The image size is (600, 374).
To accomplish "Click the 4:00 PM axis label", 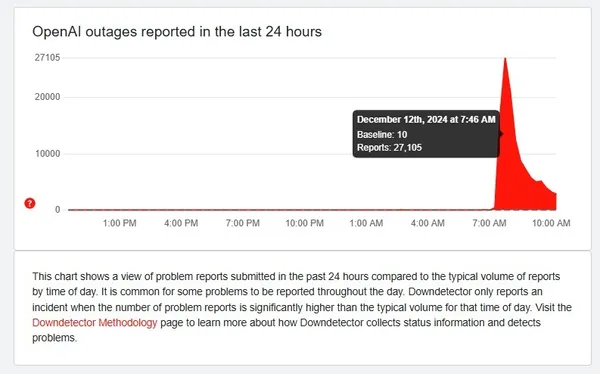I will pyautogui.click(x=181, y=223).
